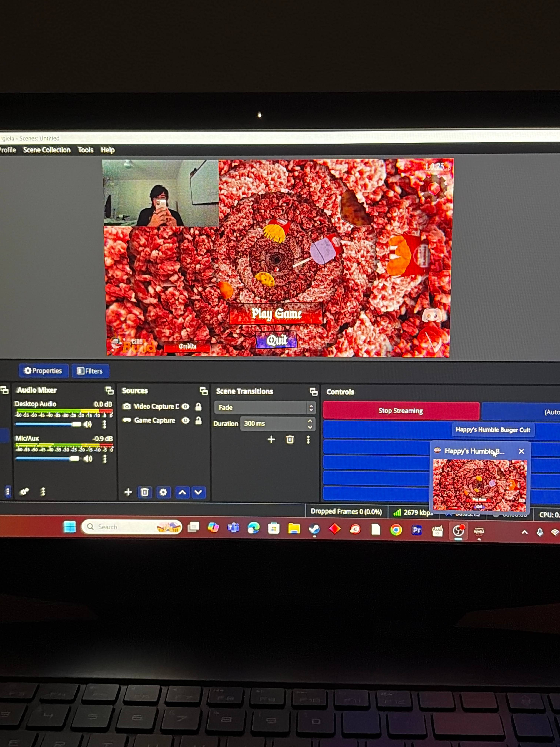
Task: Open Task View on the taskbar
Action: point(193,527)
